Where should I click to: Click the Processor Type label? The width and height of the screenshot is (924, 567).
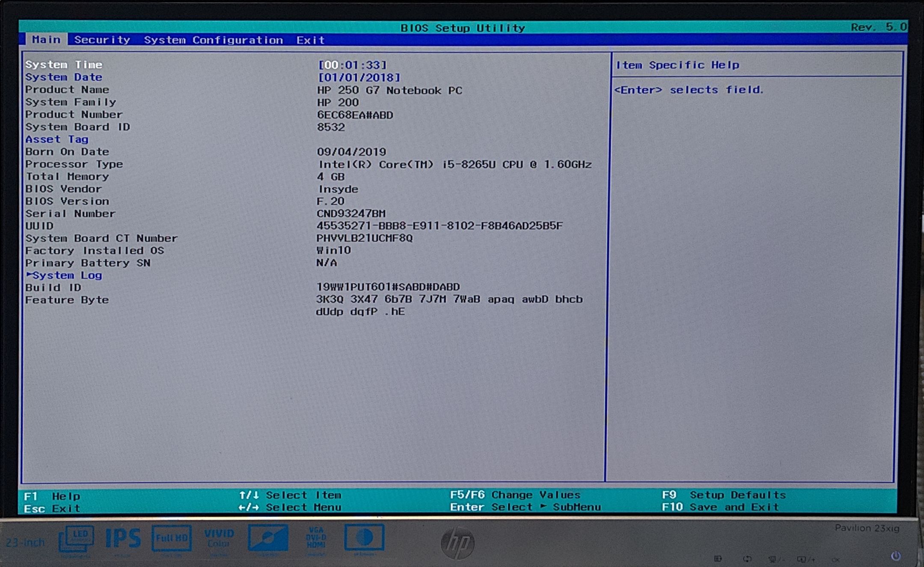[74, 164]
